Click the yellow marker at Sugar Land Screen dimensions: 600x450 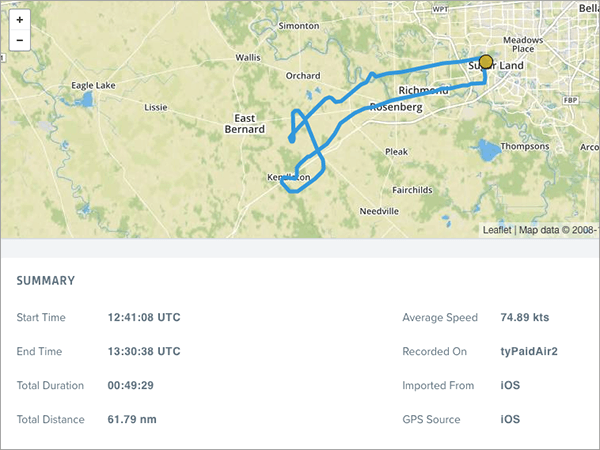(x=486, y=62)
